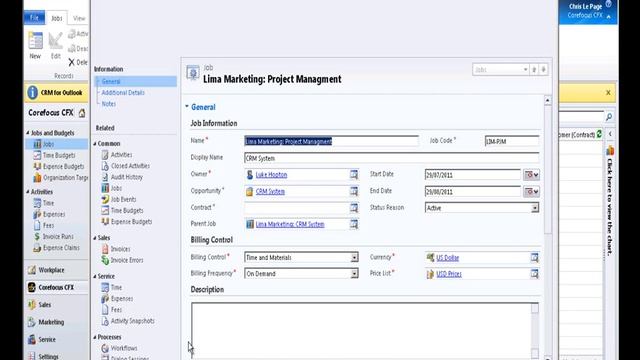
Task: Select General under Information
Action: [x=111, y=81]
